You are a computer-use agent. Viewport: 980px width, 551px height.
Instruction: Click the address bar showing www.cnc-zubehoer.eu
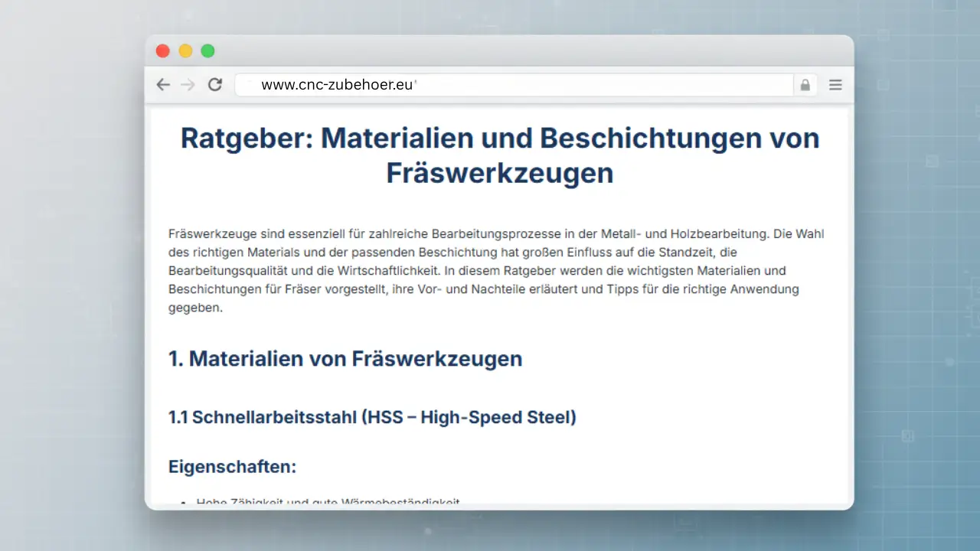click(x=514, y=85)
